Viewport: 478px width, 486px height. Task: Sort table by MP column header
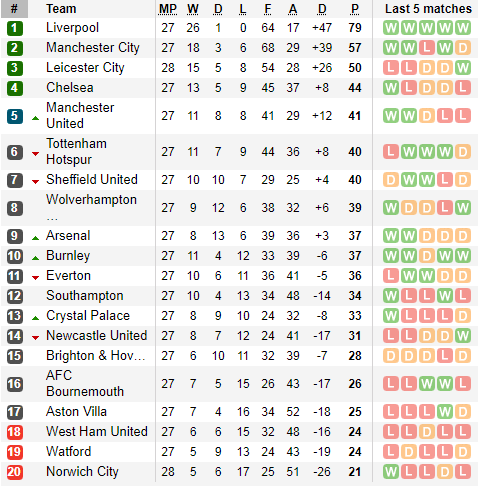coord(168,9)
